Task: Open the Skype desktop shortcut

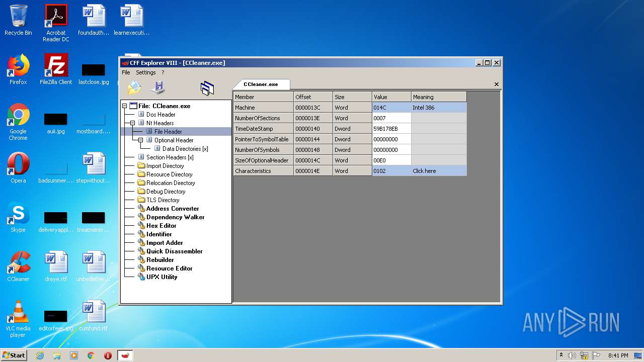Action: click(x=18, y=217)
